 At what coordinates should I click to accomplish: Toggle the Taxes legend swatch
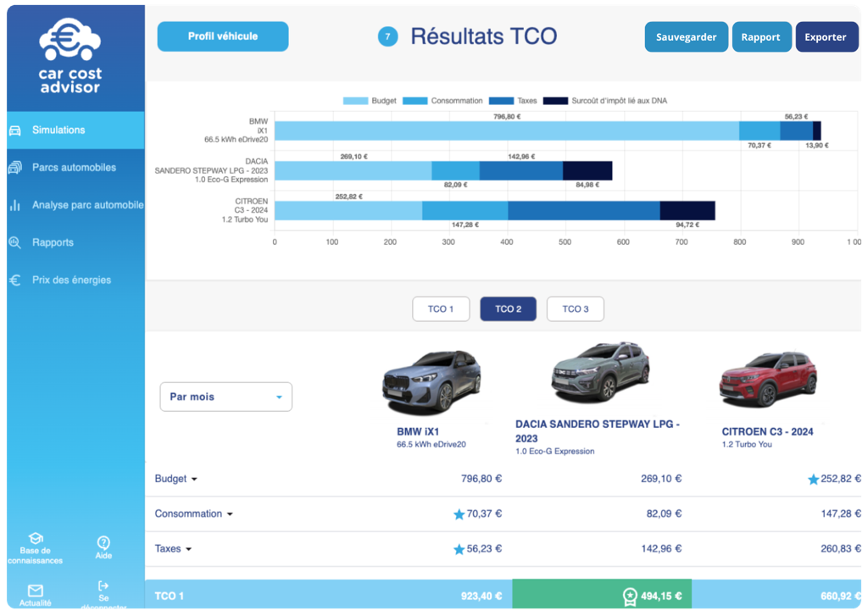(502, 101)
